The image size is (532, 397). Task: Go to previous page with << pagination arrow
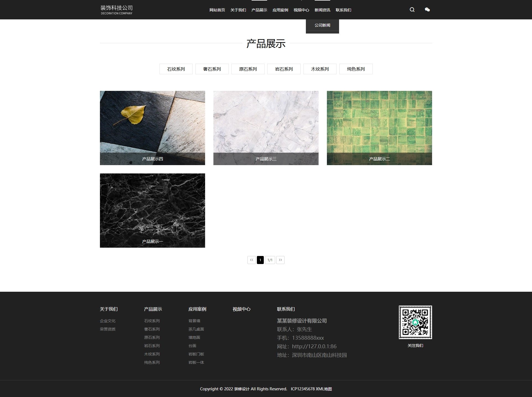coord(251,260)
